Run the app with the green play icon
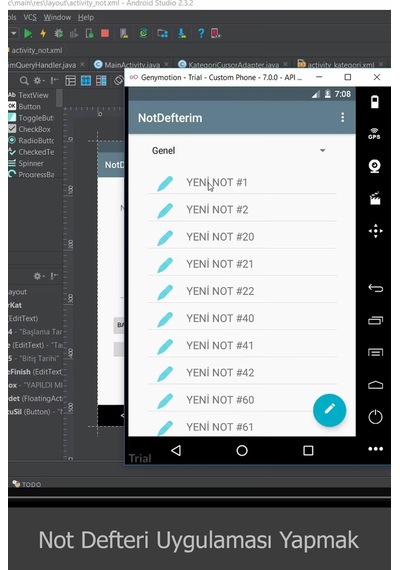The height and width of the screenshot is (570, 400). (28, 33)
